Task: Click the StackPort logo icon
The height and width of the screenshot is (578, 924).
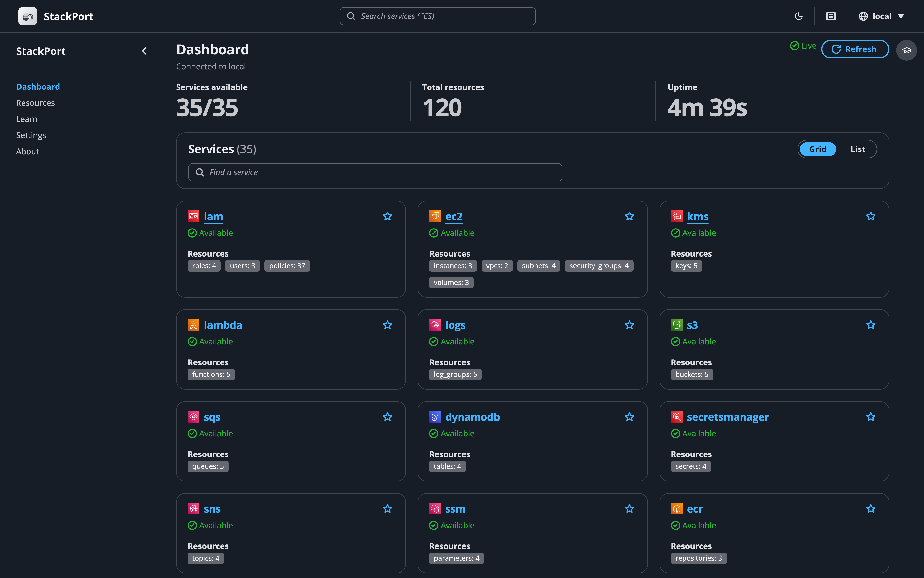Action: (x=28, y=16)
